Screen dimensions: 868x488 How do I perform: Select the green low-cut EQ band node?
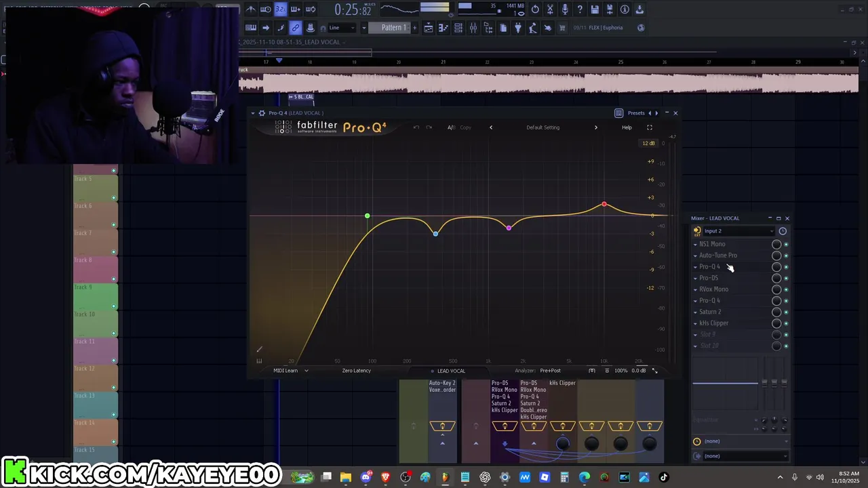click(x=367, y=216)
